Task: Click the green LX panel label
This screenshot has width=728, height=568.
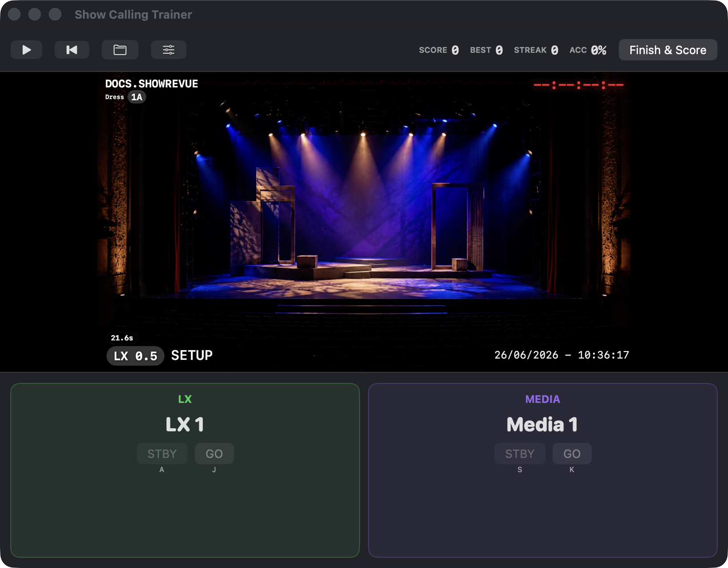Action: pyautogui.click(x=185, y=399)
